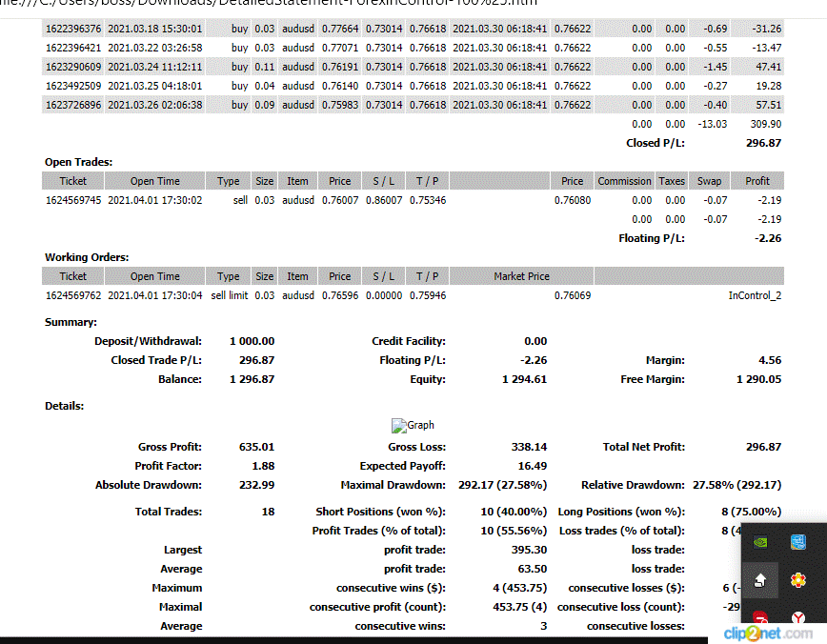Click the Total Net Profit label
Screen dimensions: 827x644
coord(644,447)
